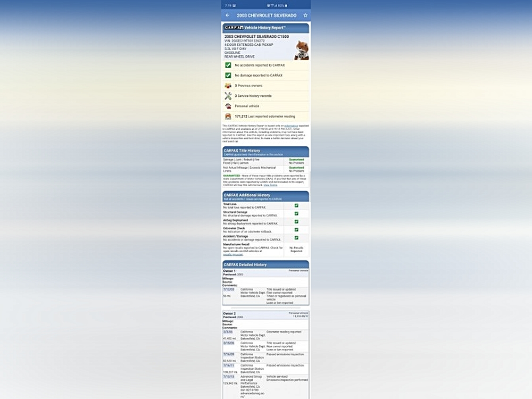Tap the people icon beside Previous owners
Screen dimensions: 532x399
(228, 86)
